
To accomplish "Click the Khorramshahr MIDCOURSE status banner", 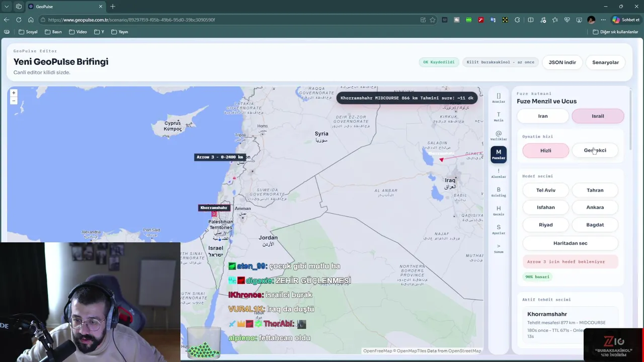I will (x=407, y=98).
